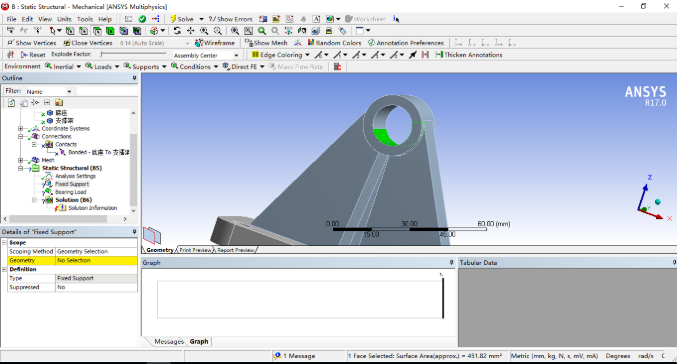Click the Explode Factor slider

pos(133,54)
